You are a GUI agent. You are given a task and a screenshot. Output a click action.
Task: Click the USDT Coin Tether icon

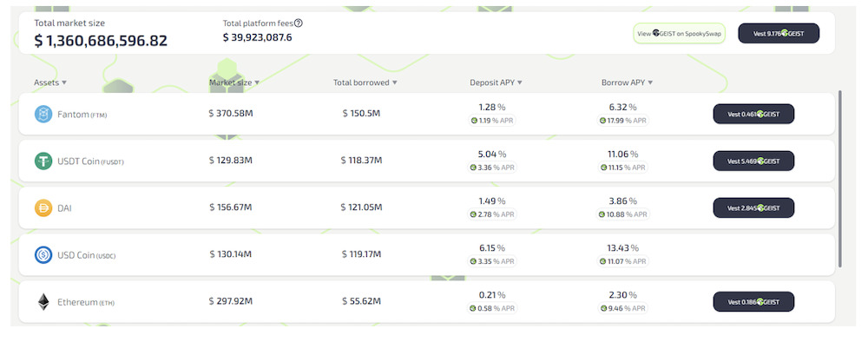pyautogui.click(x=43, y=161)
